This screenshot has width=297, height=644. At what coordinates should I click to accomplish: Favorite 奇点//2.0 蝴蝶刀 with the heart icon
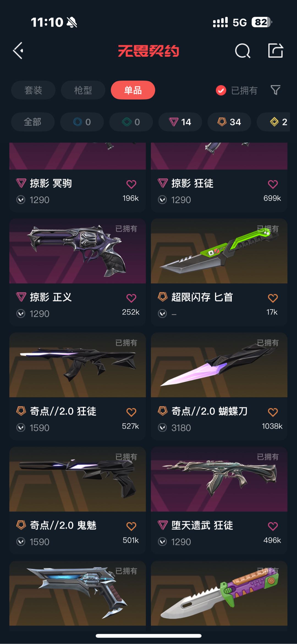pyautogui.click(x=273, y=412)
